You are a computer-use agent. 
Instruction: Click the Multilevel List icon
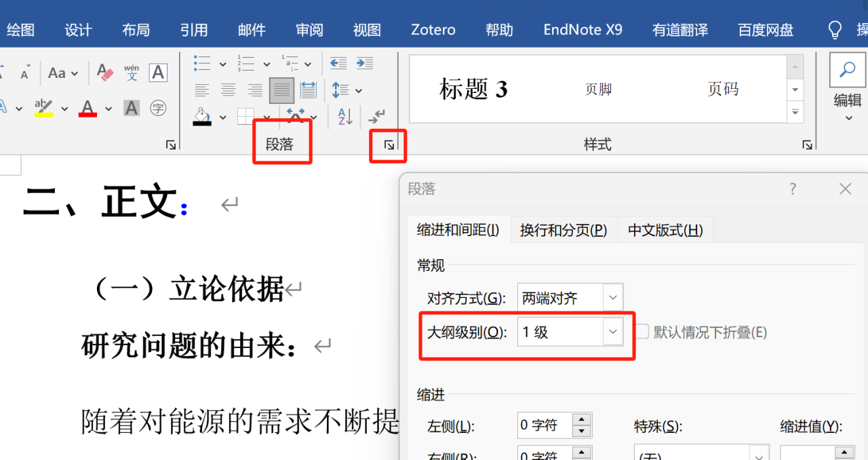tap(290, 64)
